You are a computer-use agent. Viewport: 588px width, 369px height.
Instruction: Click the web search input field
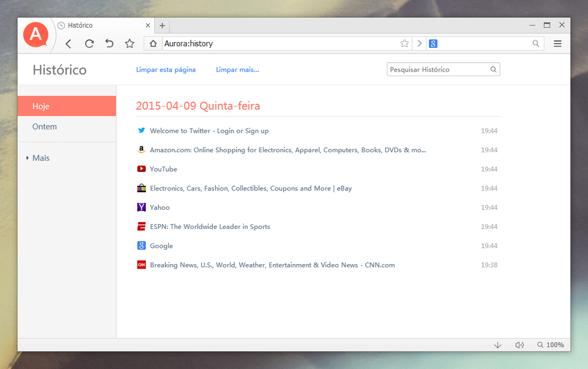pos(484,43)
